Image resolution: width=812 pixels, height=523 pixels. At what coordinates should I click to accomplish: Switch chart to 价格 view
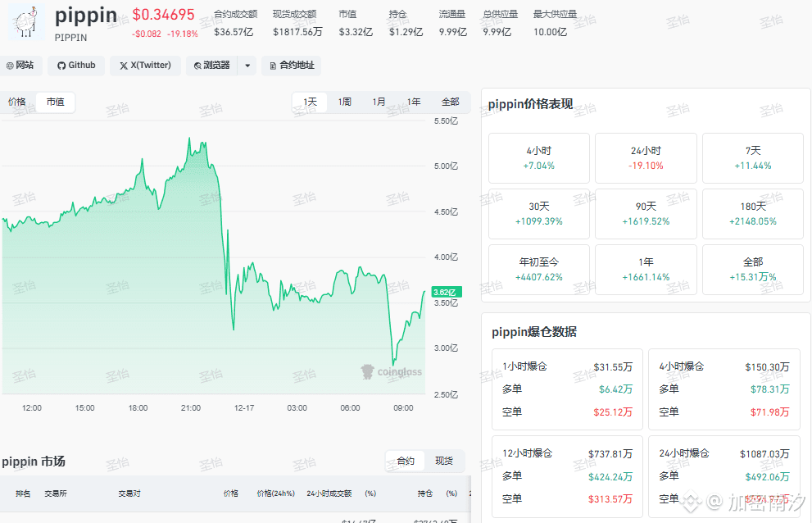[17, 102]
